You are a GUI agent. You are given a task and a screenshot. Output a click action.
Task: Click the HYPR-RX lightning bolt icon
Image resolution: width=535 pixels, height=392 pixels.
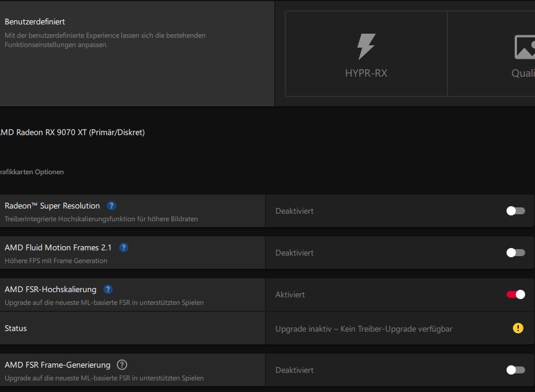tap(366, 46)
